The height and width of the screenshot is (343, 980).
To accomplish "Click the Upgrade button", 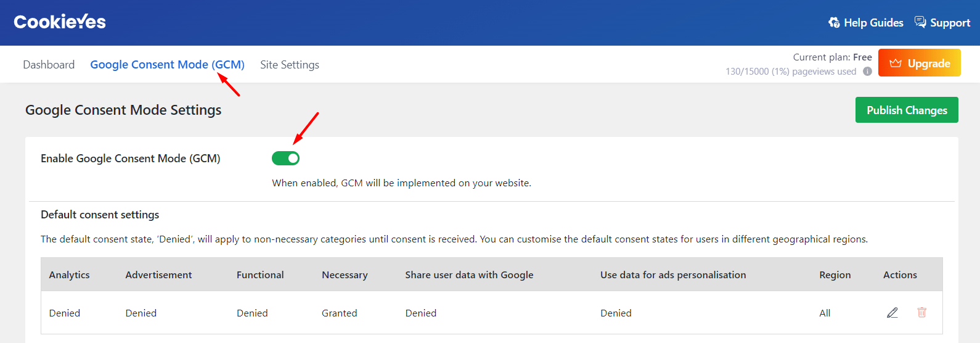I will point(920,63).
